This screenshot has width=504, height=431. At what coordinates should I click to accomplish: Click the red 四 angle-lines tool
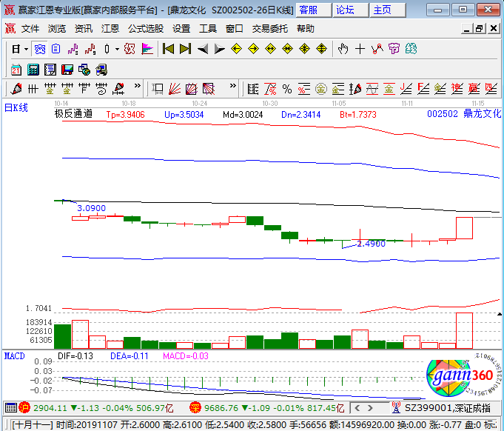pyautogui.click(x=491, y=89)
